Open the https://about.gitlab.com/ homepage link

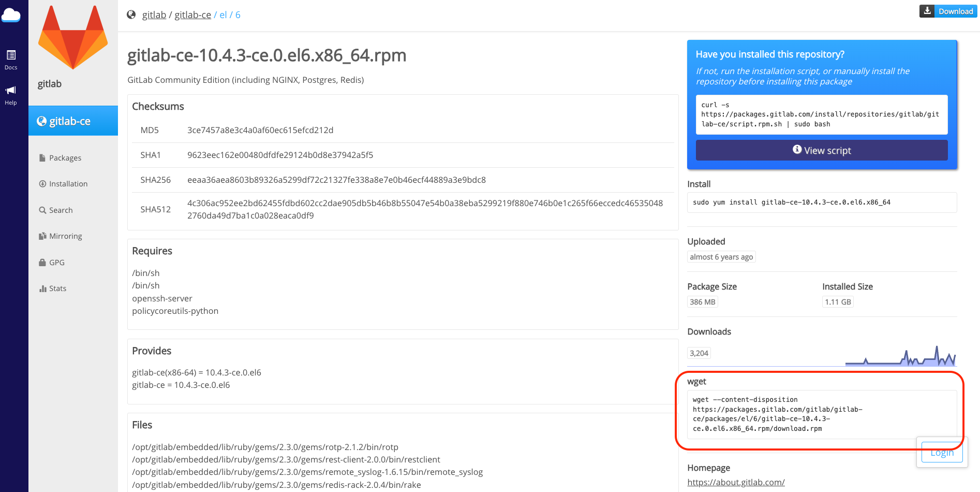(736, 482)
